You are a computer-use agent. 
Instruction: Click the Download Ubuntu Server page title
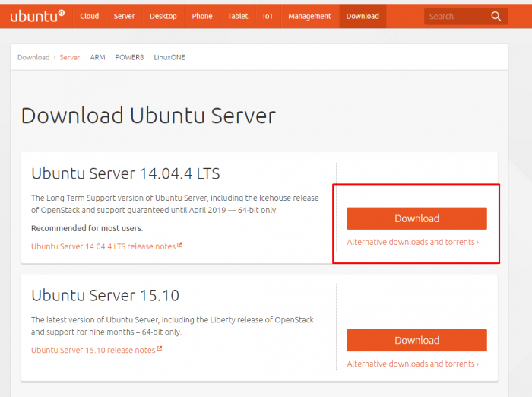148,116
